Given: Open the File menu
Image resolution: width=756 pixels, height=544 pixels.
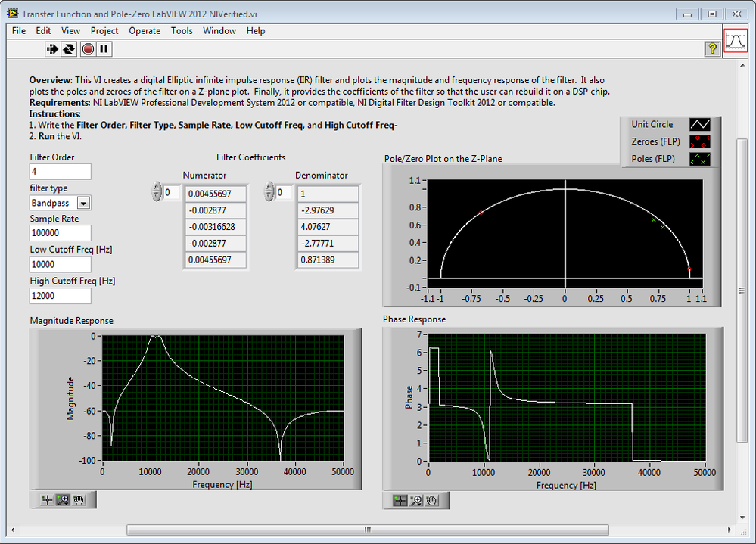Looking at the screenshot, I should tap(19, 31).
